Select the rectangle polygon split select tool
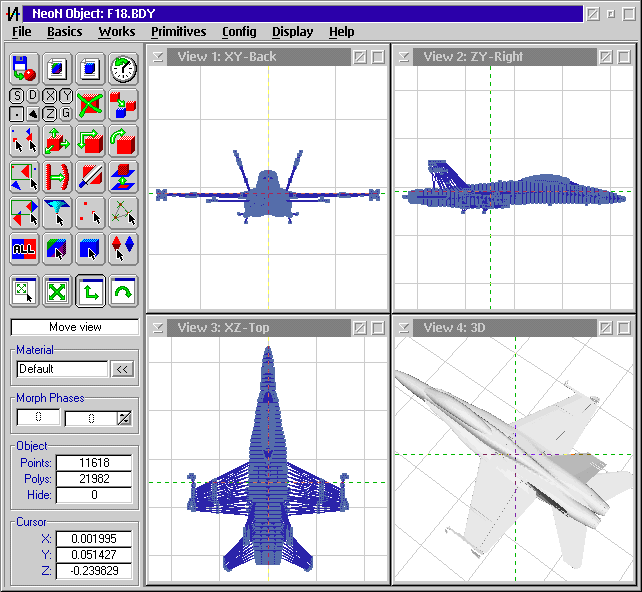 click(x=24, y=213)
